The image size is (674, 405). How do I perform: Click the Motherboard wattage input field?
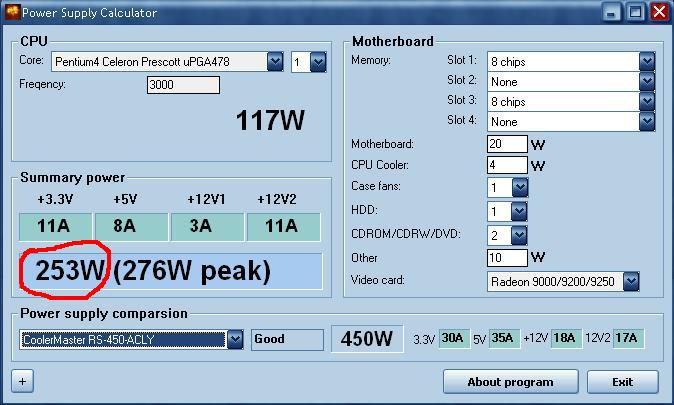point(507,144)
